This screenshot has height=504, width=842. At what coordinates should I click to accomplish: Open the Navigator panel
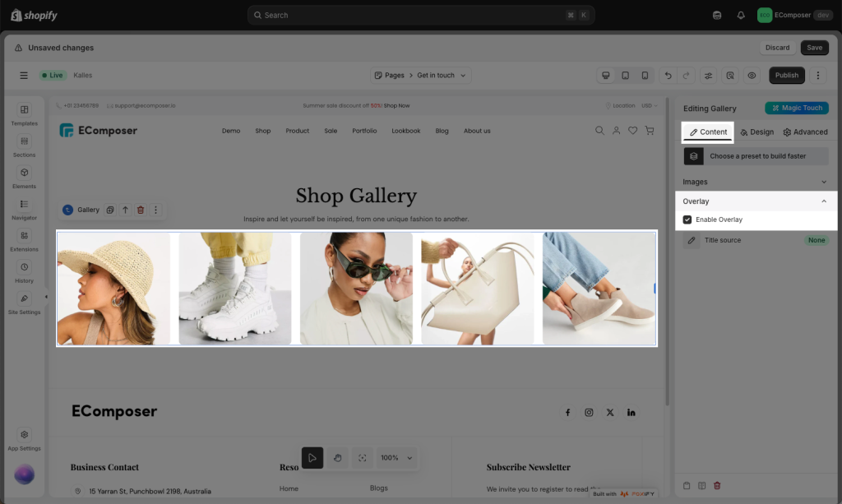[x=24, y=209]
